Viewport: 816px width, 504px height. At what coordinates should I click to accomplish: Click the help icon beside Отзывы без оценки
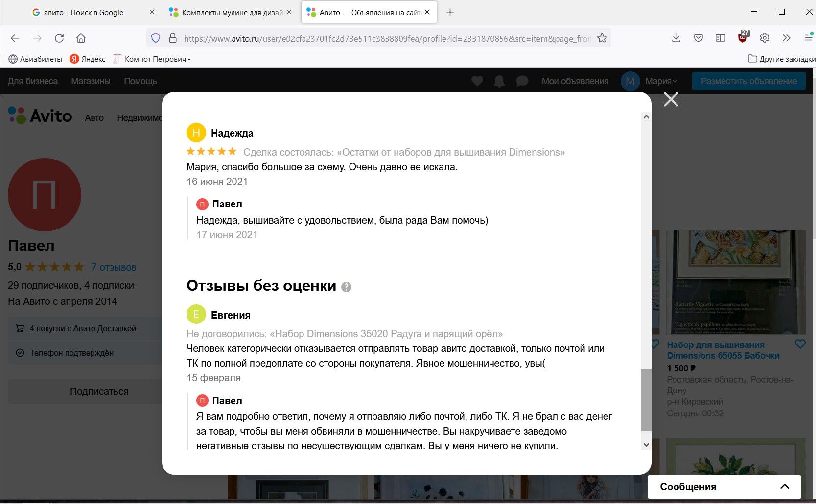[x=346, y=287]
